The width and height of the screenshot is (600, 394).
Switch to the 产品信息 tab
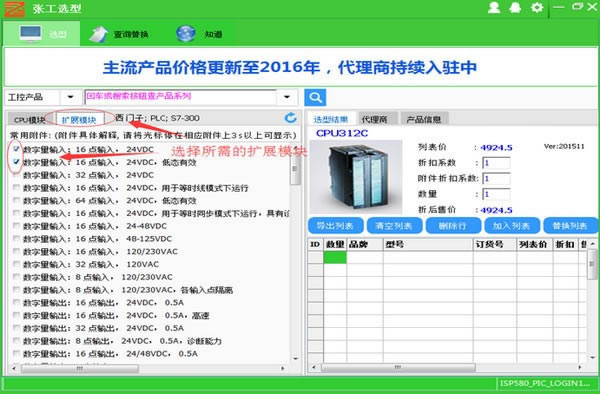424,119
